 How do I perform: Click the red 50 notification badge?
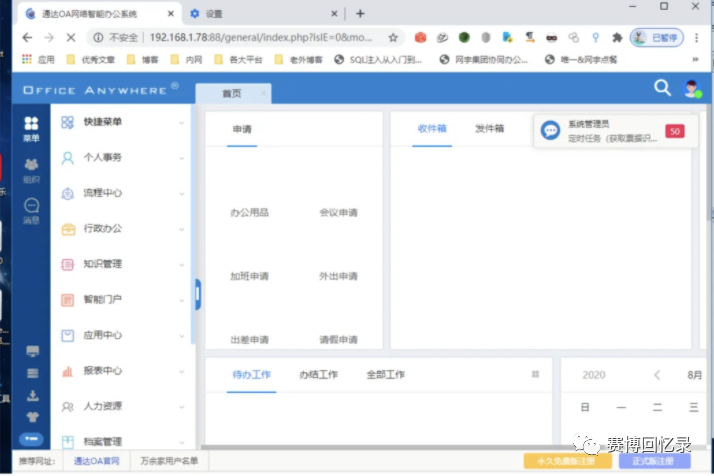click(x=674, y=131)
